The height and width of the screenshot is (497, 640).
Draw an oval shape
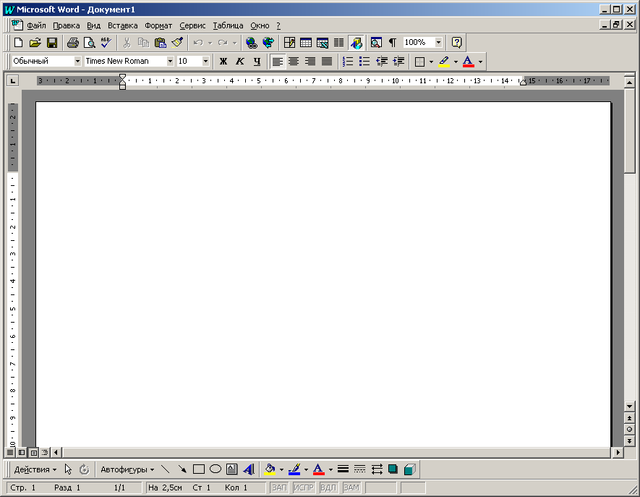click(x=215, y=469)
